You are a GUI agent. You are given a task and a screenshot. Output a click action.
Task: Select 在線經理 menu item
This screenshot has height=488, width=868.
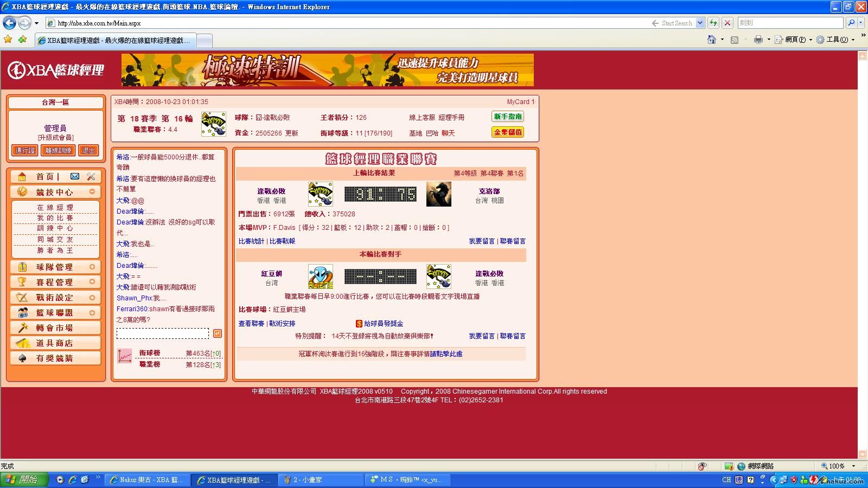(55, 208)
